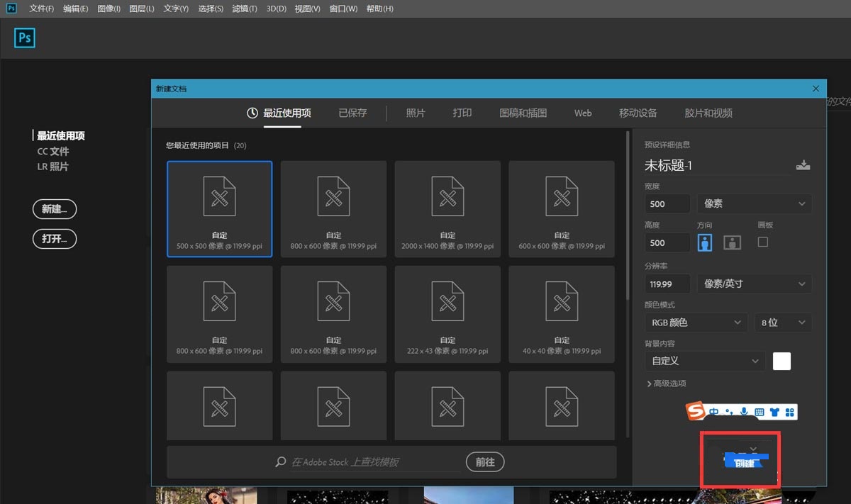Select the 500 x 500 像素 recent preset
851x504 pixels.
point(219,208)
